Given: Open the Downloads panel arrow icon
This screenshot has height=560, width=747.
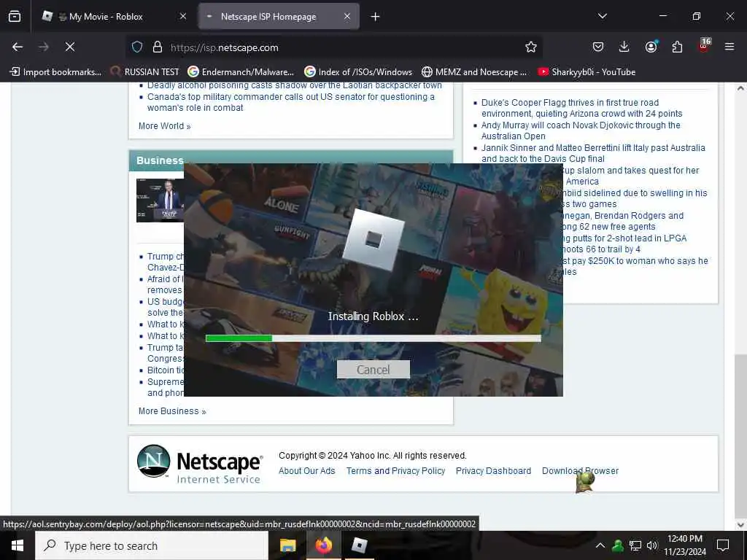Looking at the screenshot, I should pos(624,47).
